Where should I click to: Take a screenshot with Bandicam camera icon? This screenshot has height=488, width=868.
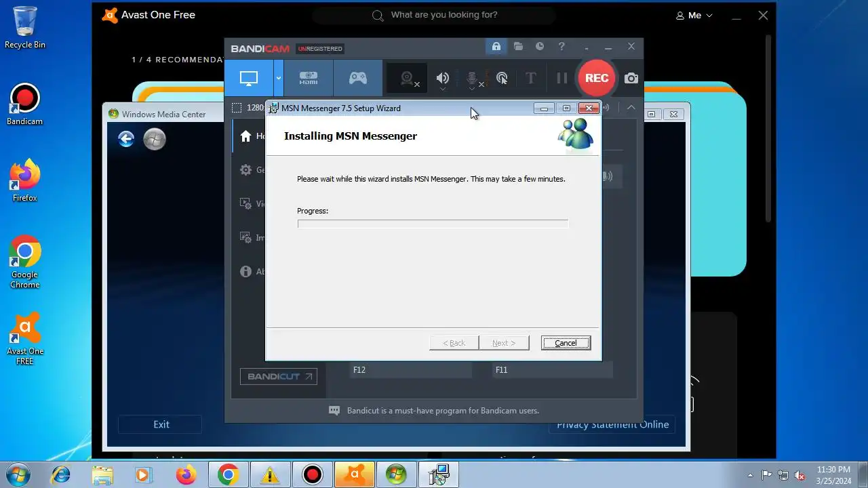tap(631, 79)
